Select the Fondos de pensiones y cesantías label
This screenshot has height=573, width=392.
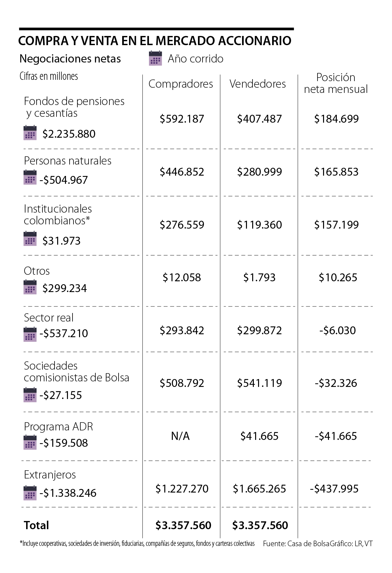(74, 107)
